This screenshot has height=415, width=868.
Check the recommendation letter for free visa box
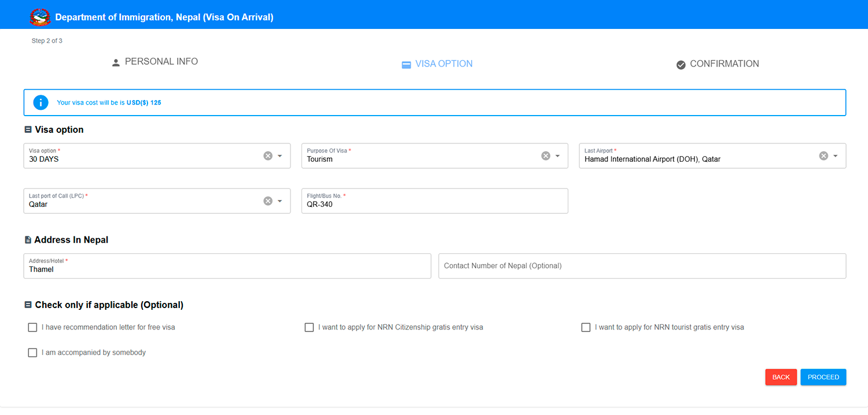tap(32, 327)
